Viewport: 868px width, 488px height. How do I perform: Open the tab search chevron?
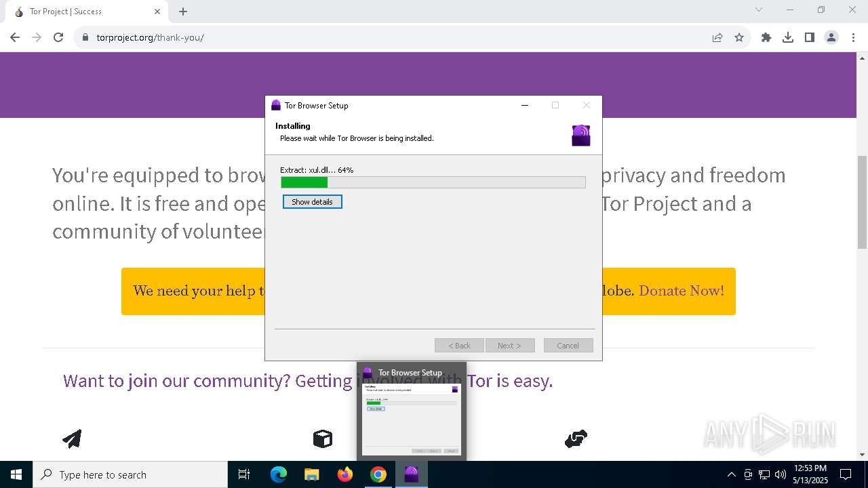[x=759, y=10]
